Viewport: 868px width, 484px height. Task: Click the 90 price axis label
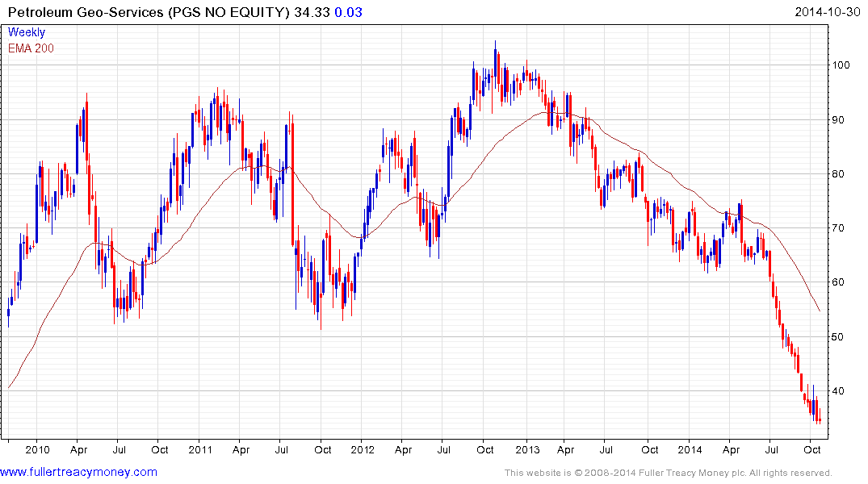pos(838,119)
